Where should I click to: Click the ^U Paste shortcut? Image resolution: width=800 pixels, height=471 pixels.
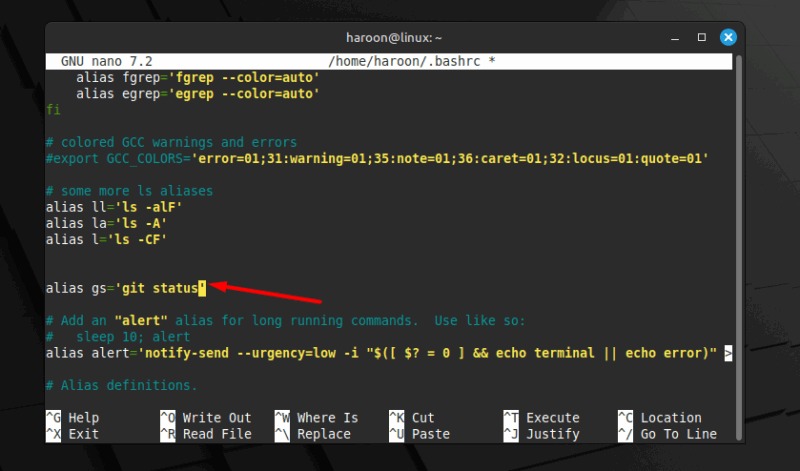pyautogui.click(x=418, y=434)
